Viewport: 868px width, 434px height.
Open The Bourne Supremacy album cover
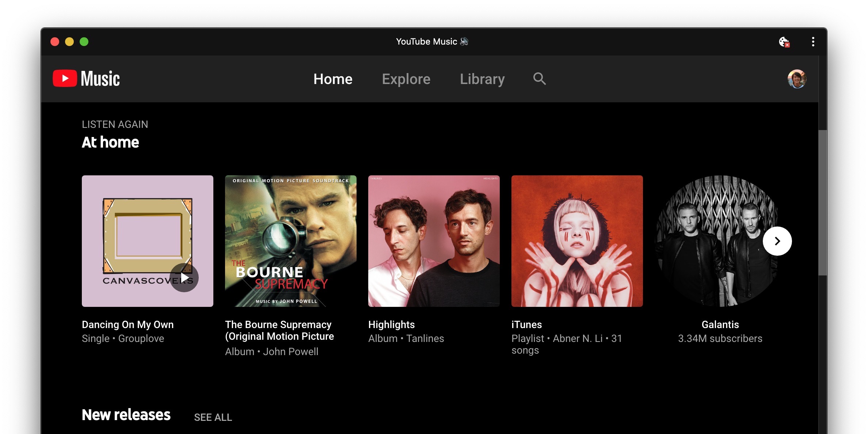(x=290, y=241)
